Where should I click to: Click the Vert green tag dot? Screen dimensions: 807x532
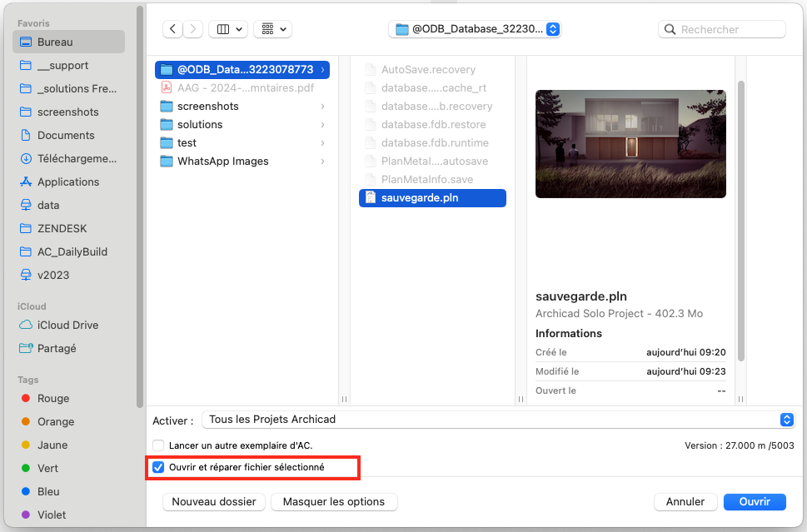point(25,468)
